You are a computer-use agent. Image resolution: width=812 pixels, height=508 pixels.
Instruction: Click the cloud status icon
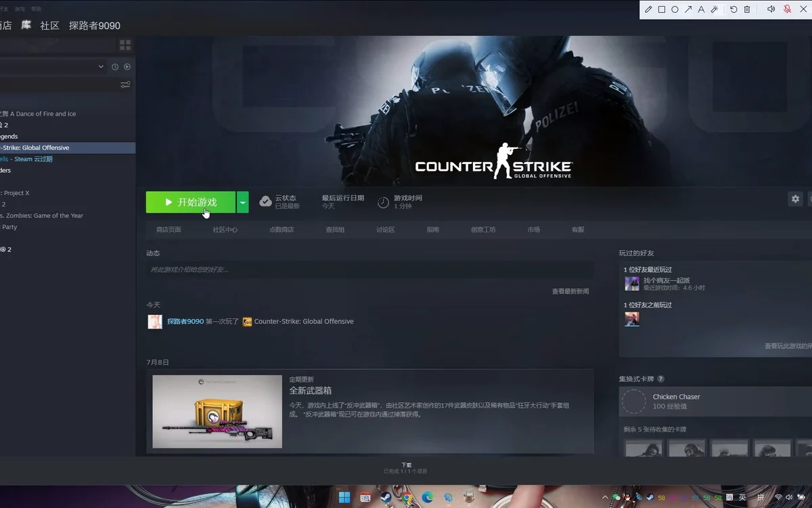click(x=266, y=202)
